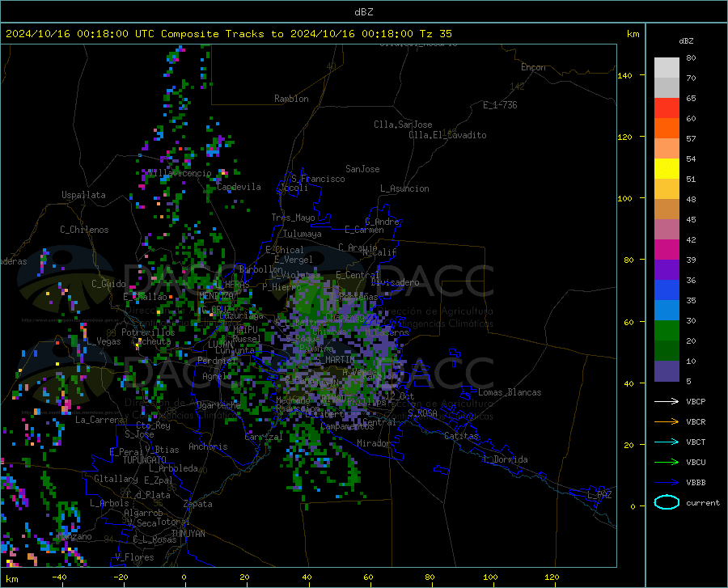Click the VBCR legend label
The image size is (728, 588).
tap(696, 422)
